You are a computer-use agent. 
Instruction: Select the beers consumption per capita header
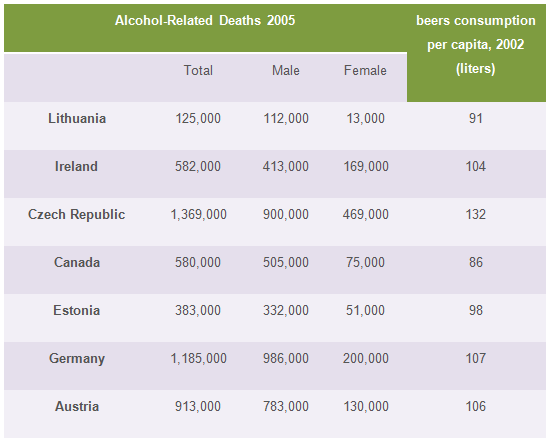click(x=476, y=45)
